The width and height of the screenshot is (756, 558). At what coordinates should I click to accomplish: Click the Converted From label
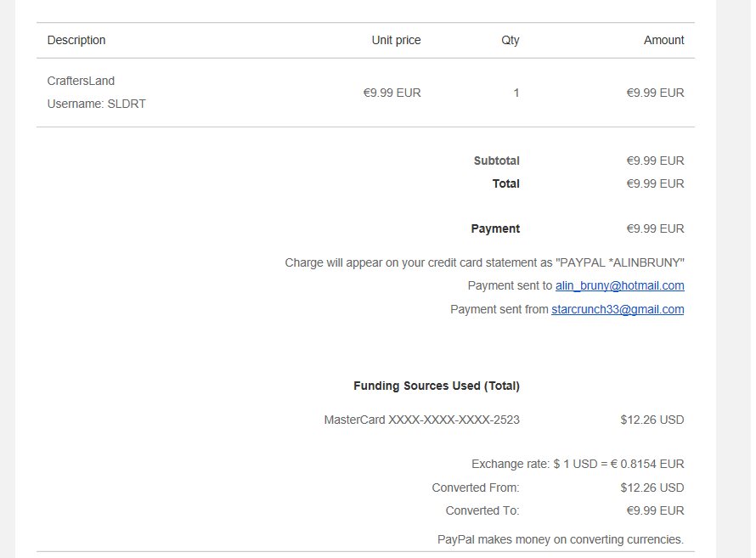pyautogui.click(x=475, y=488)
